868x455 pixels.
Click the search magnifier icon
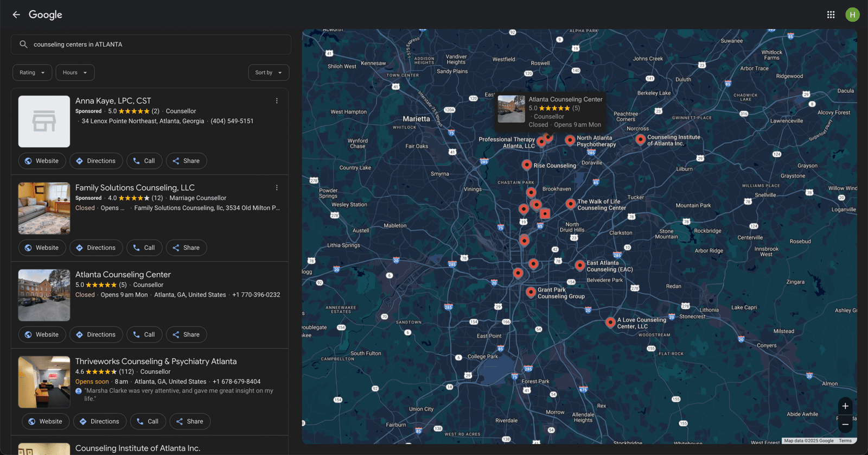(23, 45)
